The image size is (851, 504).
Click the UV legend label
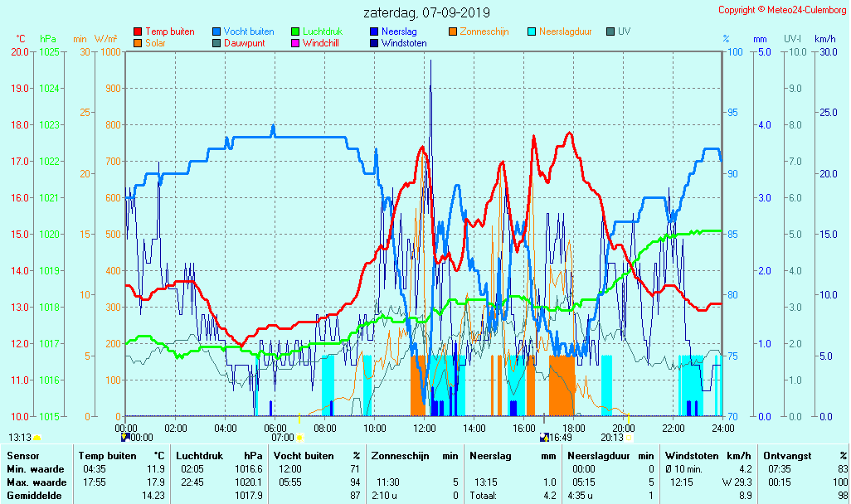[625, 31]
